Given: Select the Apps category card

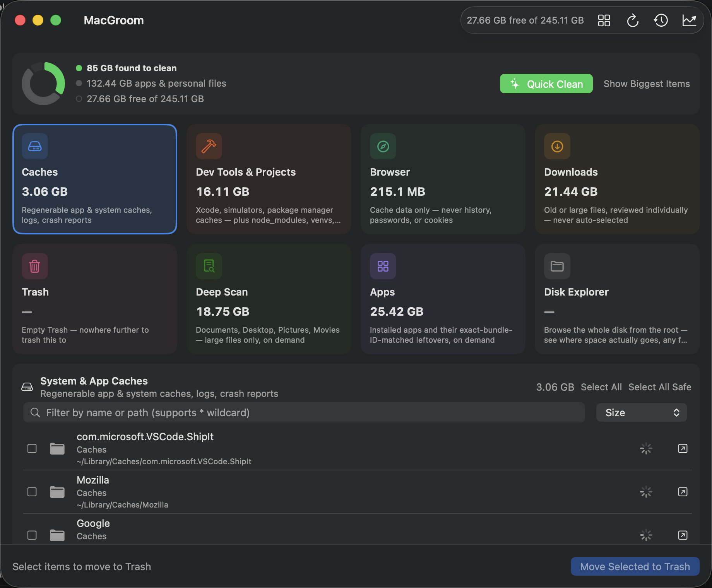Looking at the screenshot, I should pyautogui.click(x=443, y=299).
